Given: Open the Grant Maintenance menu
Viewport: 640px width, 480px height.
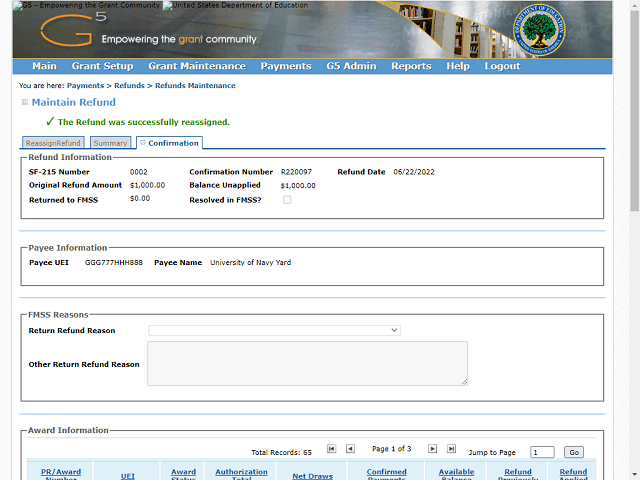Looking at the screenshot, I should pyautogui.click(x=196, y=66).
